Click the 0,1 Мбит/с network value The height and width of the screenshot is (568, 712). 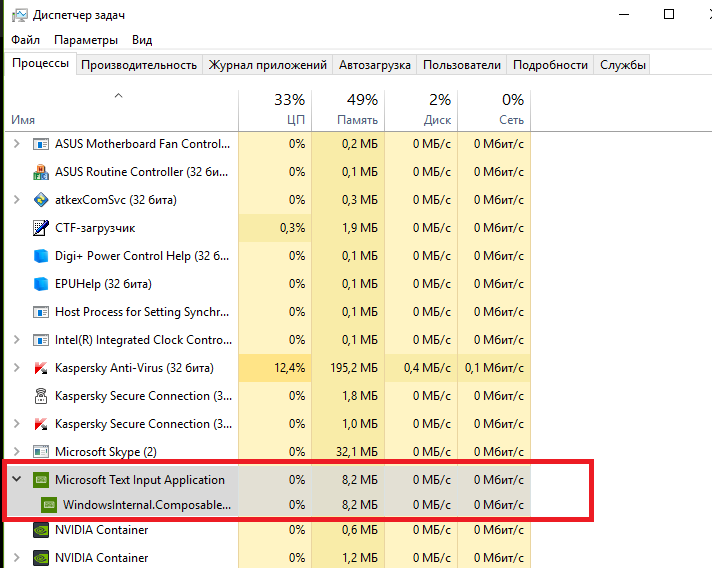[x=494, y=368]
